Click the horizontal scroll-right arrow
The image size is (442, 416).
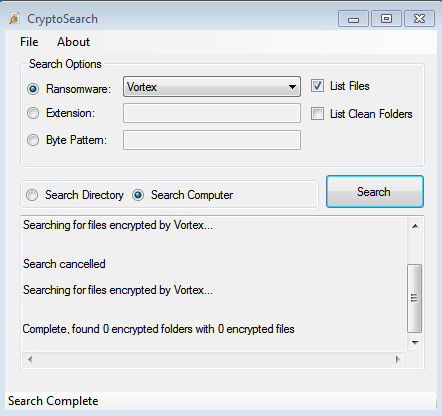398,359
